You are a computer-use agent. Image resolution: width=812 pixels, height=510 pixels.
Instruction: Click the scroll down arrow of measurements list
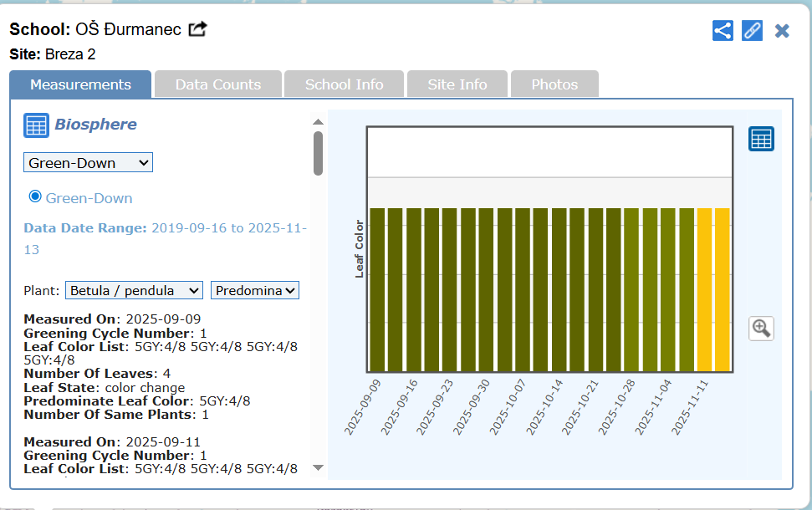point(318,467)
